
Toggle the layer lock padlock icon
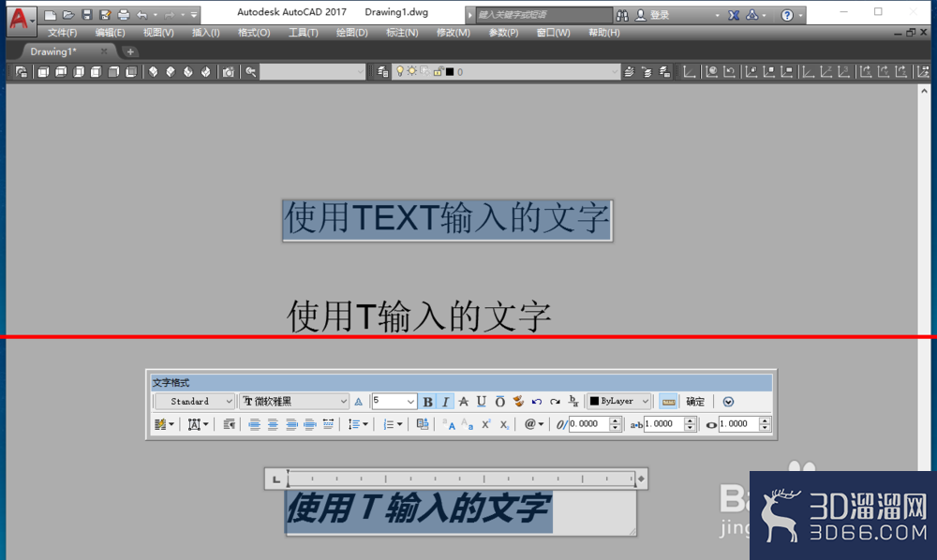point(438,72)
